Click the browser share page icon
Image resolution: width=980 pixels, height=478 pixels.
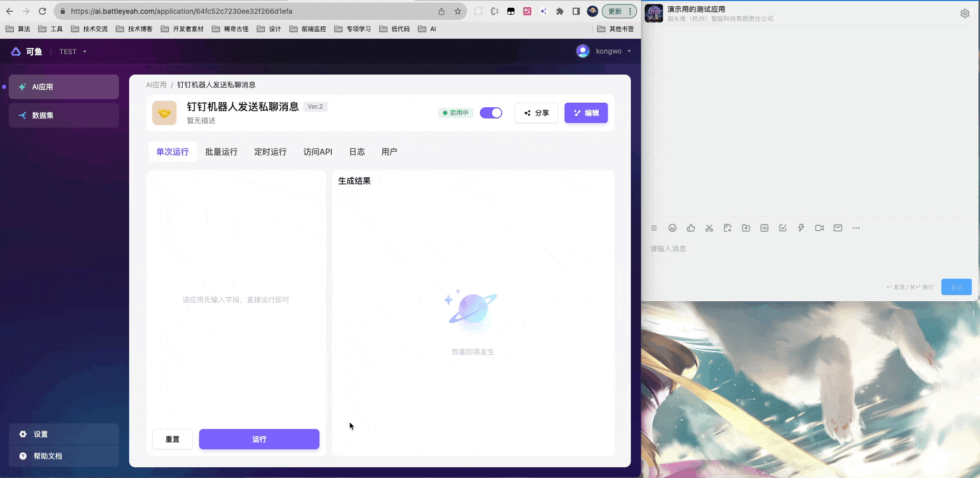coord(442,11)
